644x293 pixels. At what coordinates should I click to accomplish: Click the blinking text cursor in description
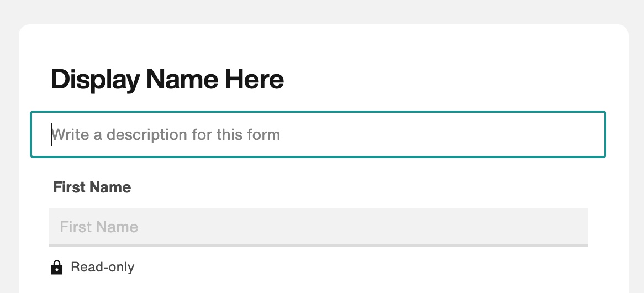51,134
